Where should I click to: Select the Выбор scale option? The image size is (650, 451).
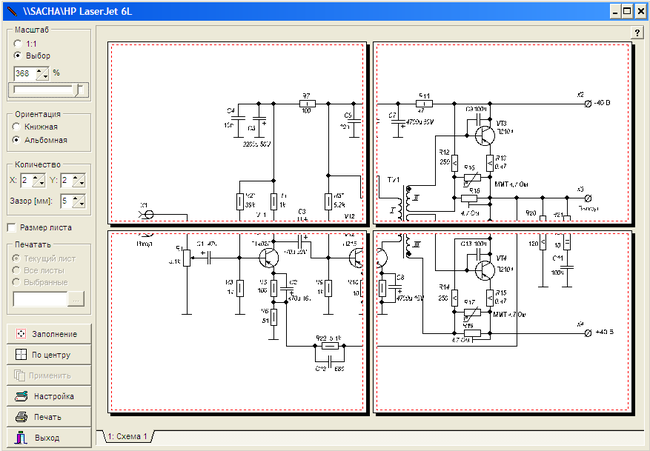[x=17, y=56]
